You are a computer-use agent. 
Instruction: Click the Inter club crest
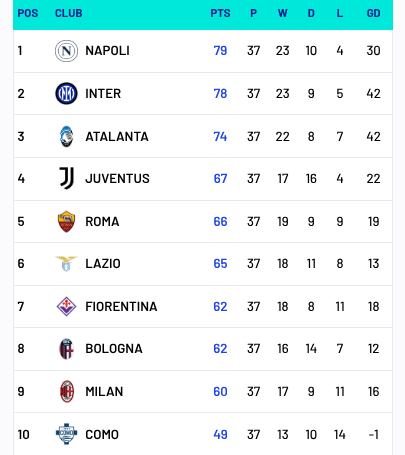[66, 94]
